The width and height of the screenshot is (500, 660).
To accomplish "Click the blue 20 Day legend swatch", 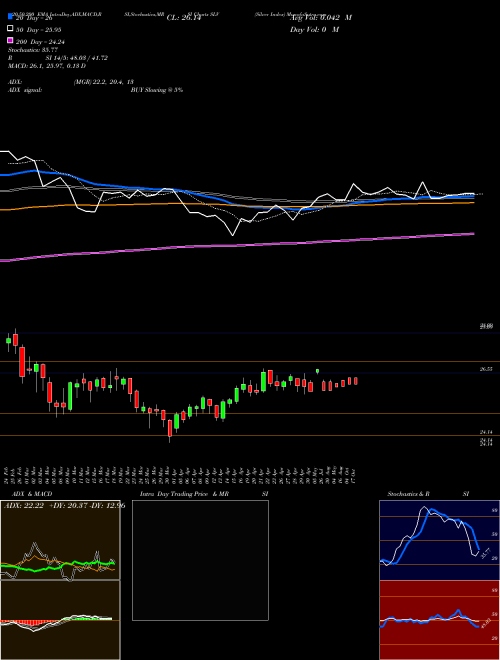I will [x=10, y=16].
